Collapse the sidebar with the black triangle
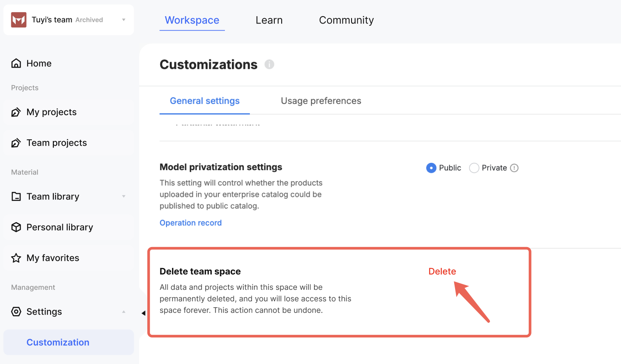This screenshot has height=364, width=621. tap(143, 313)
